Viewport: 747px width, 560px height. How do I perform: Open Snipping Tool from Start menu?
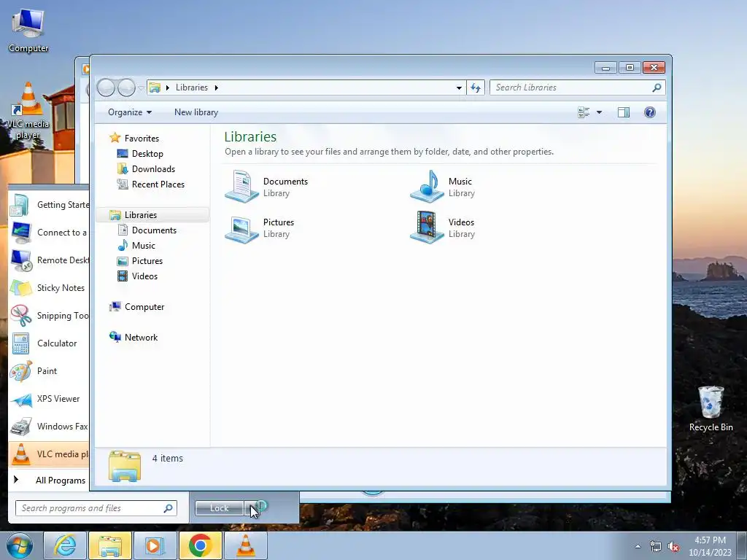pos(49,316)
